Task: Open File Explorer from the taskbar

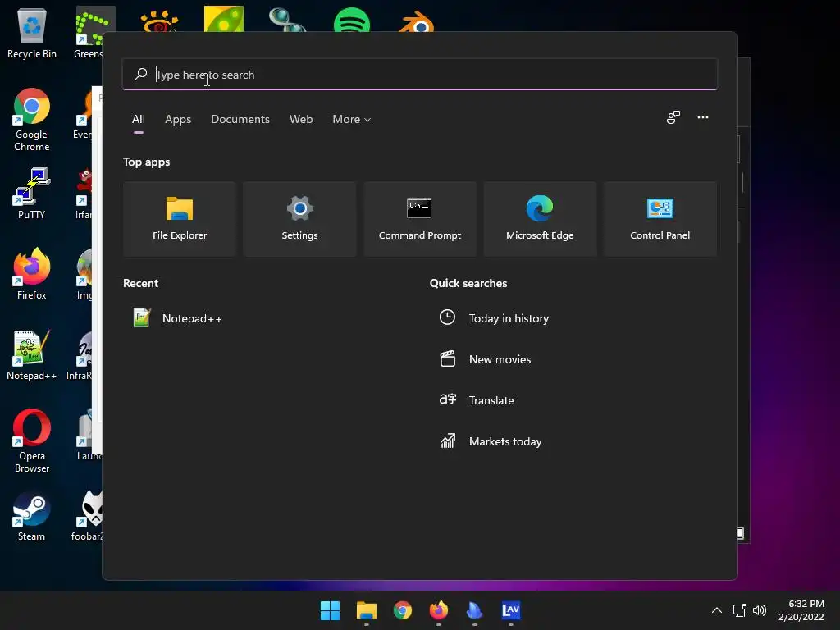Action: (x=367, y=610)
